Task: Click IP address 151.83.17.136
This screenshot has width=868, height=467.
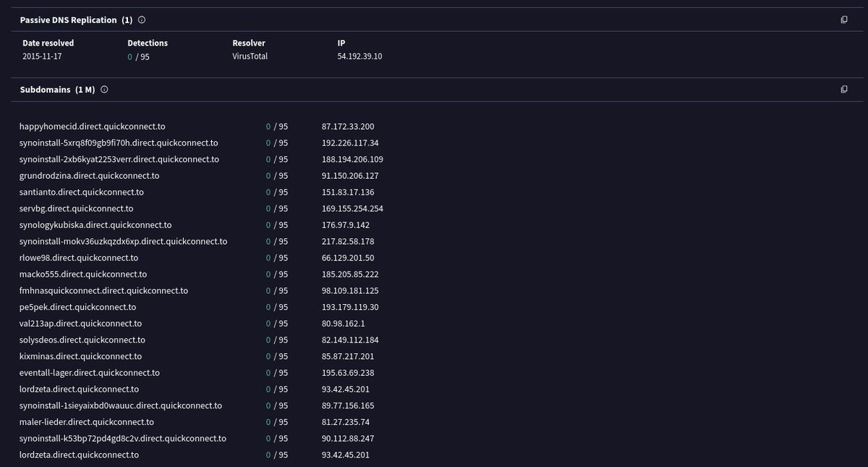Action: point(348,192)
